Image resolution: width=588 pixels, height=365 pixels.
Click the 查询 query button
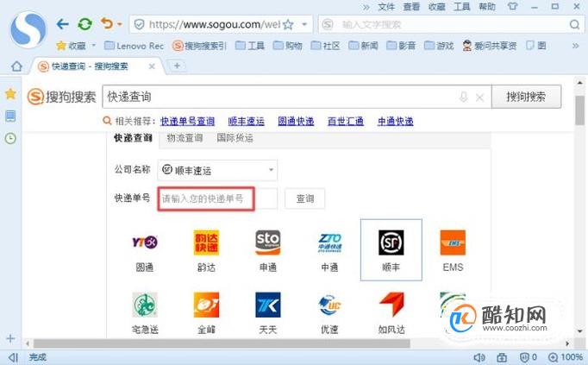(305, 198)
